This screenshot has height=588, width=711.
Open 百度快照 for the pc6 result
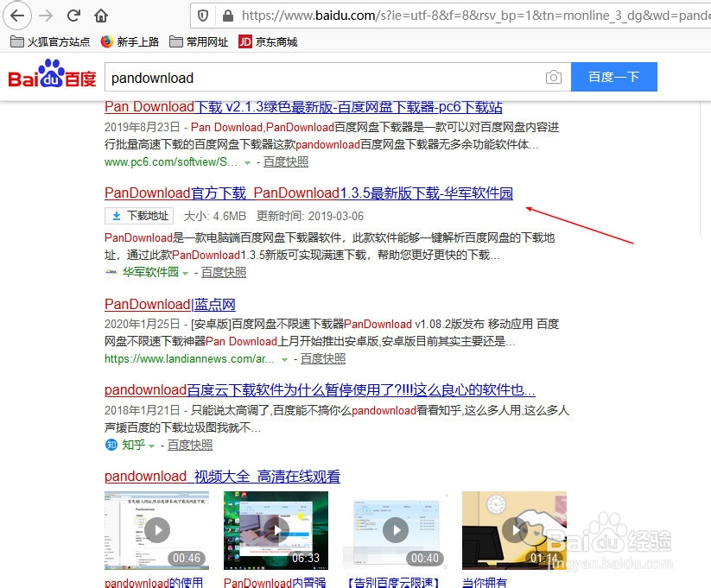(286, 161)
